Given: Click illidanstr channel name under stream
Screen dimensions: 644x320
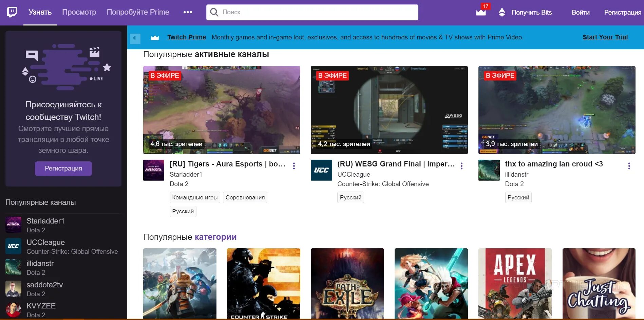Looking at the screenshot, I should (x=516, y=175).
